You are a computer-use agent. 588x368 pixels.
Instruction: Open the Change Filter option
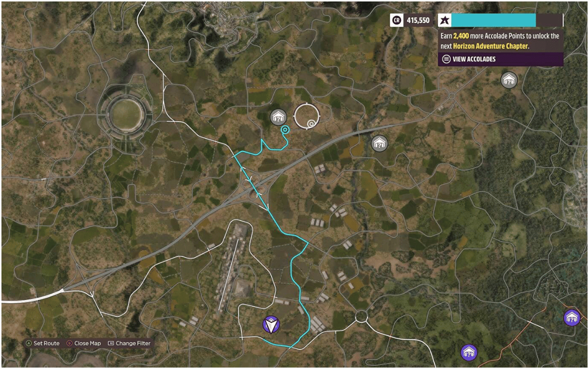click(129, 343)
